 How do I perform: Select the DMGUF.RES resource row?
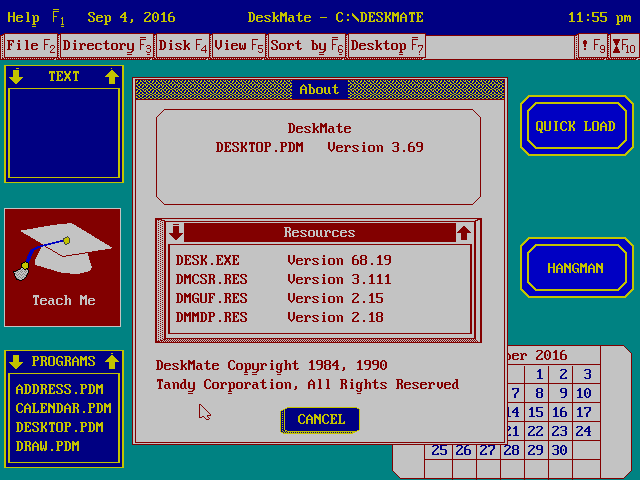pos(320,298)
